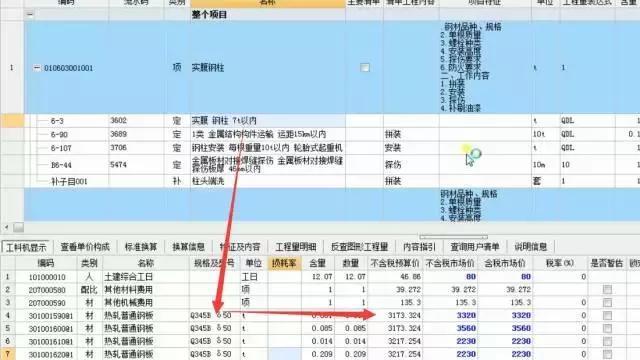Collapse the 整个项目 root node
Image resolution: width=640 pixels, height=360 pixels.
point(30,14)
